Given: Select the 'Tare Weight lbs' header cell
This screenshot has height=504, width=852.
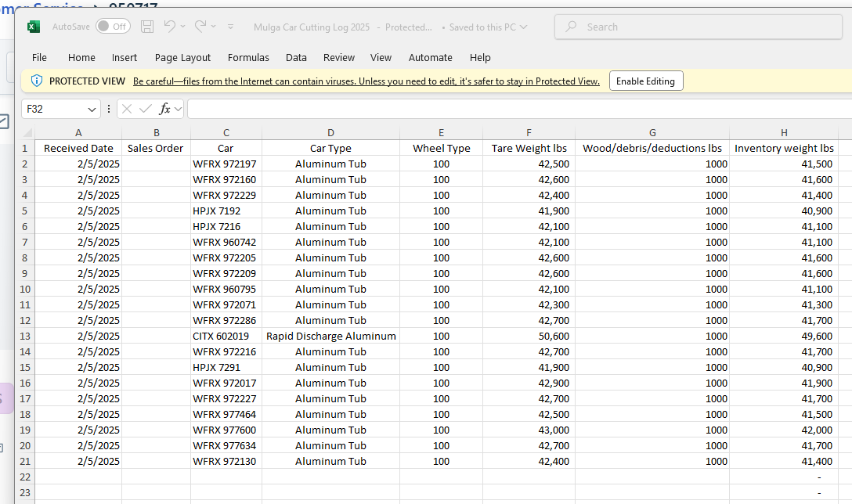Looking at the screenshot, I should (529, 148).
